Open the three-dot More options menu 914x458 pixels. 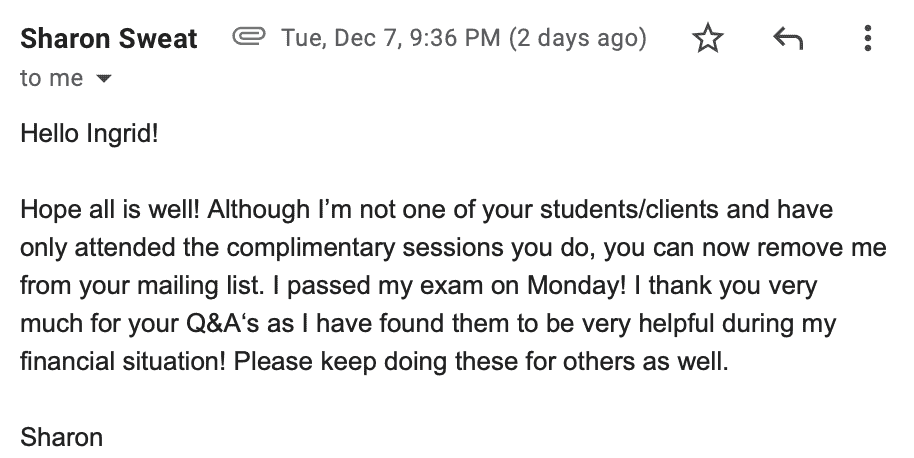[867, 39]
